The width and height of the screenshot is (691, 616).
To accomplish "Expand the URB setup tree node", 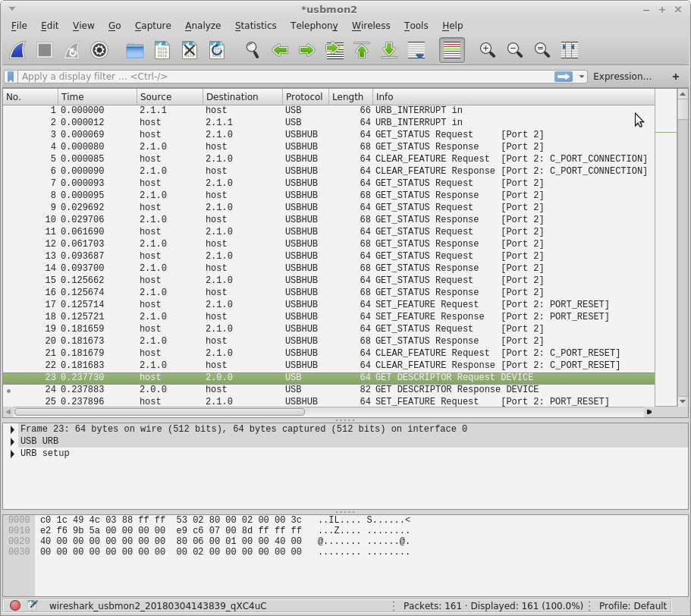I will (12, 454).
